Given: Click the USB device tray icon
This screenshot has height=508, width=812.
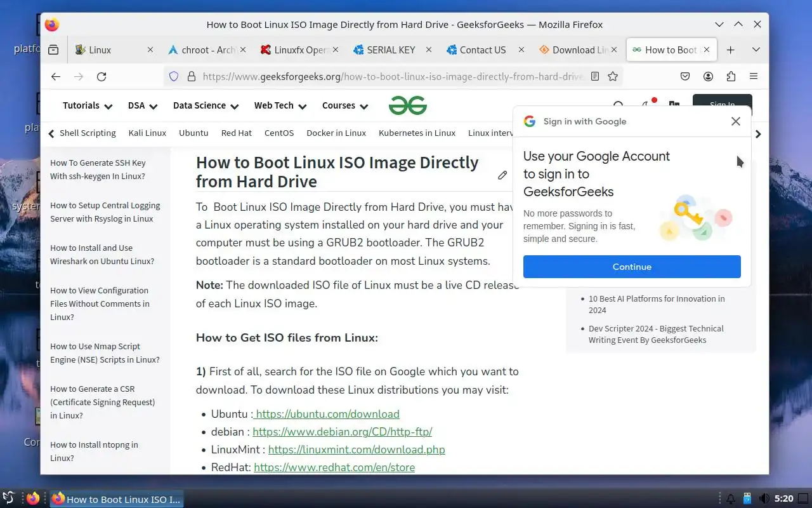Looking at the screenshot, I should tap(747, 499).
